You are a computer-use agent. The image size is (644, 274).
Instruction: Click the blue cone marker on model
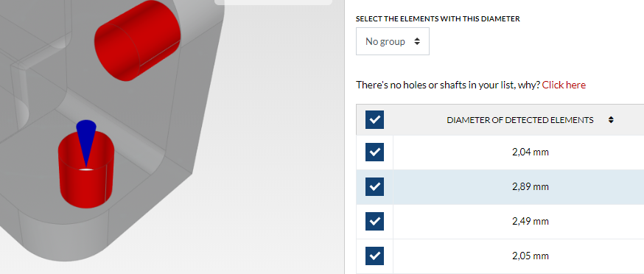click(x=86, y=140)
